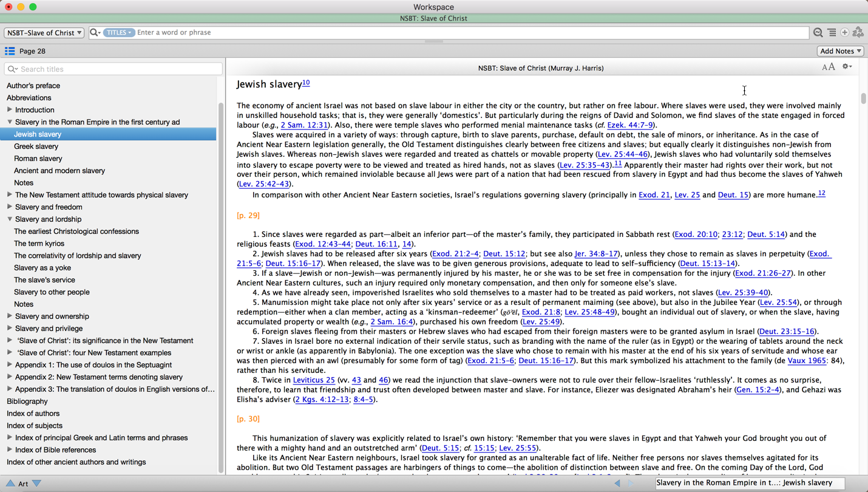The height and width of the screenshot is (492, 868).
Task: Expand The New Testament attitude towards physical slavery
Action: [x=9, y=195]
